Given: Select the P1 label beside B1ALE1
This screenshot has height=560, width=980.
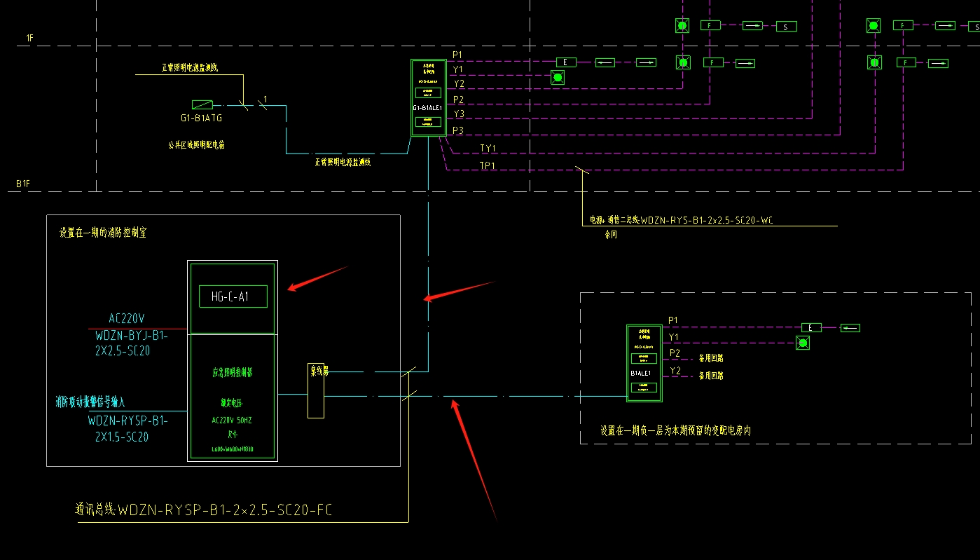Looking at the screenshot, I should point(673,320).
